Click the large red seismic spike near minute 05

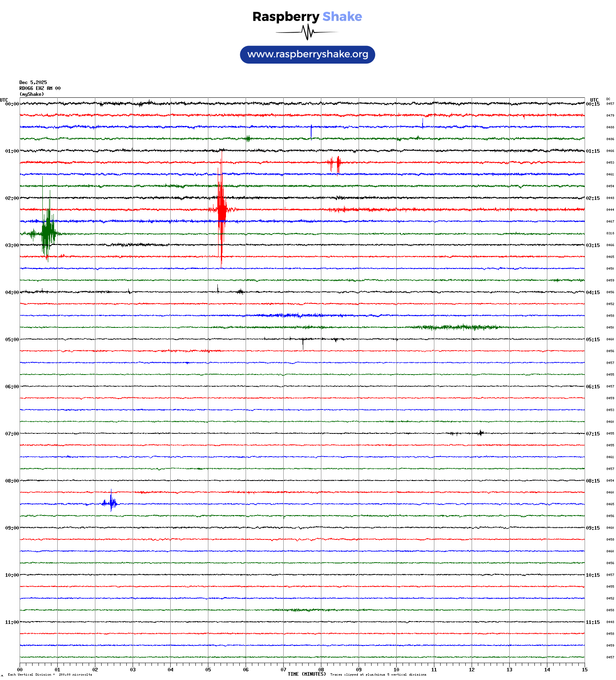tap(221, 210)
